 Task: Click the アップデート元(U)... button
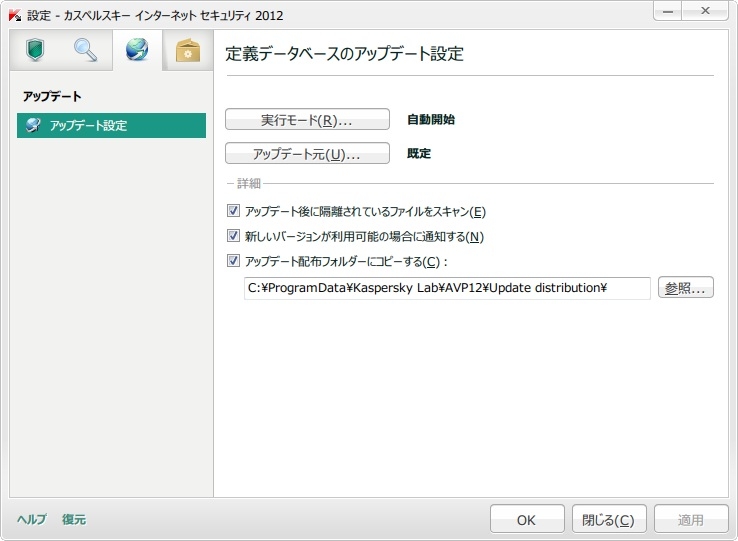tap(307, 153)
